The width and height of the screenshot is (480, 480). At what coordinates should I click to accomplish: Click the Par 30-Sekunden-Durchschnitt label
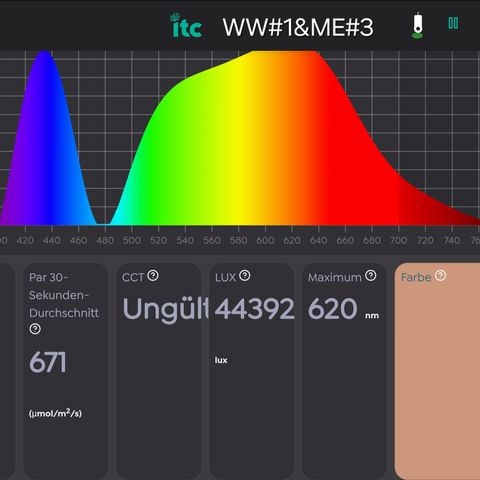point(64,295)
